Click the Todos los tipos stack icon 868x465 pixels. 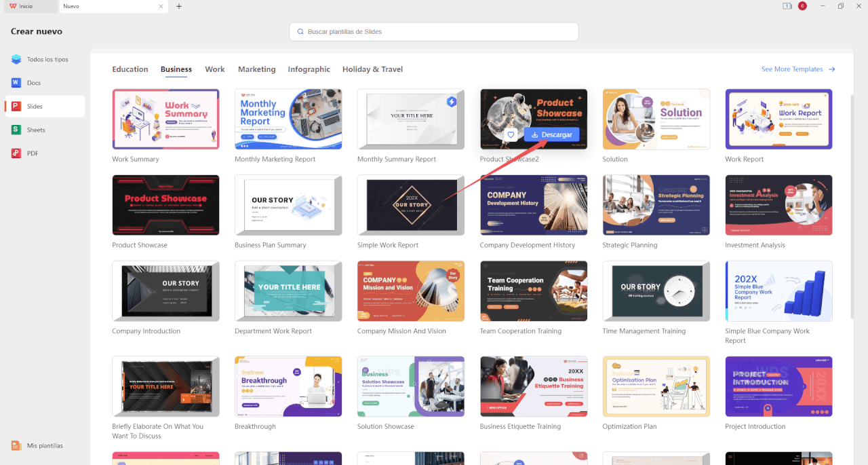click(16, 59)
